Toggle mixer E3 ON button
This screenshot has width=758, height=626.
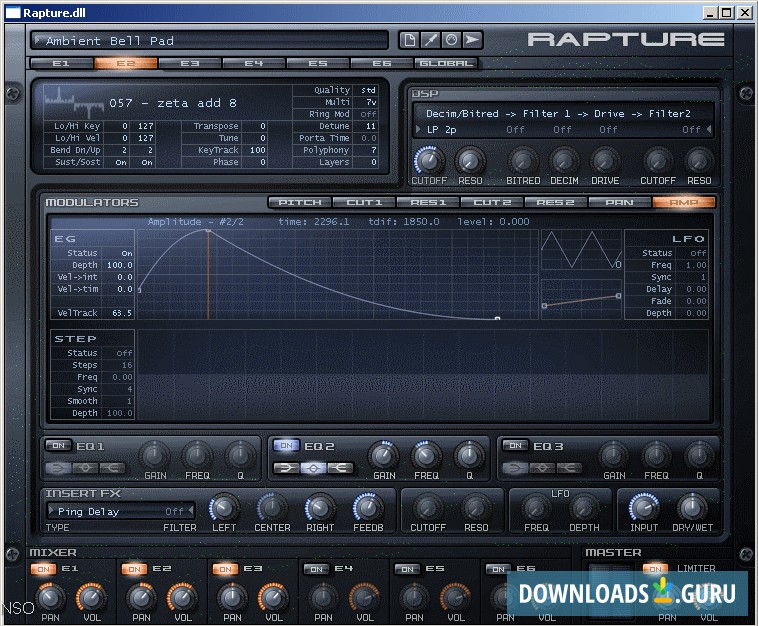pyautogui.click(x=225, y=569)
